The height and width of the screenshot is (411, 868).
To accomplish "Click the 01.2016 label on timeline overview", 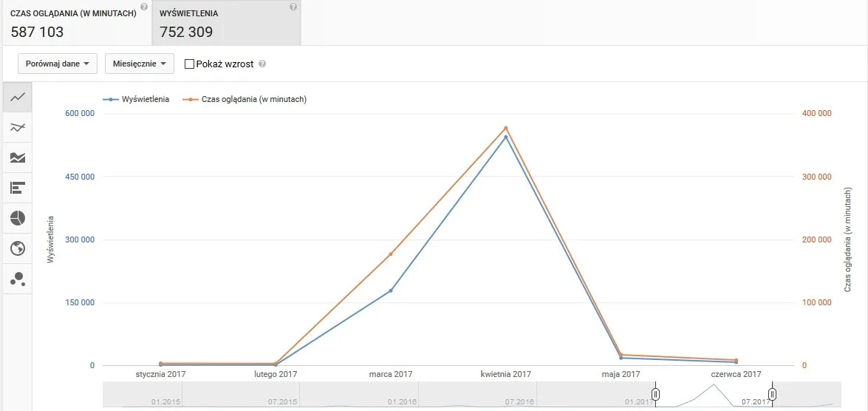I will tap(403, 401).
